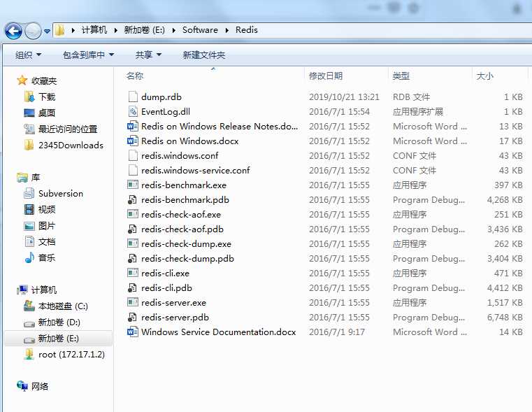Click 应用程序扩展 type cell

click(418, 112)
